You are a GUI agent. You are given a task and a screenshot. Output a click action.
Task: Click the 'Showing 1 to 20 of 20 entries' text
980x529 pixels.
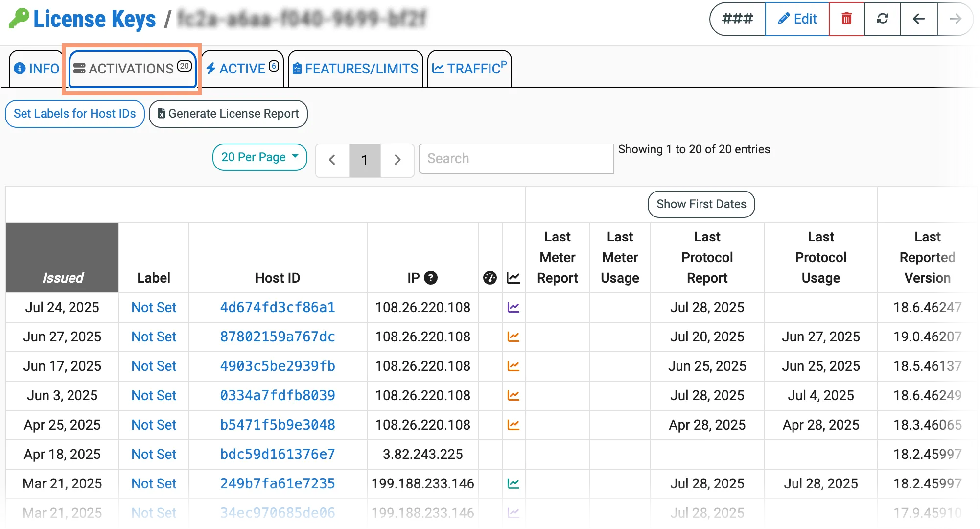click(694, 149)
